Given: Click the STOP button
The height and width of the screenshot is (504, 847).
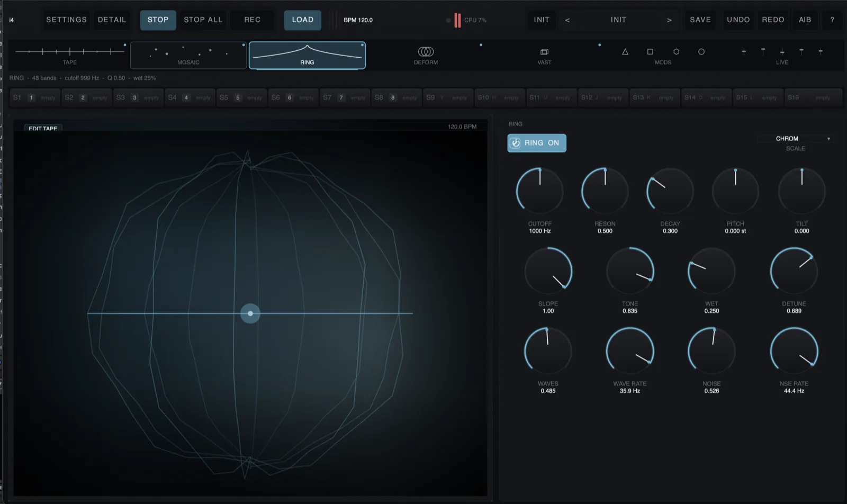Looking at the screenshot, I should coord(158,20).
